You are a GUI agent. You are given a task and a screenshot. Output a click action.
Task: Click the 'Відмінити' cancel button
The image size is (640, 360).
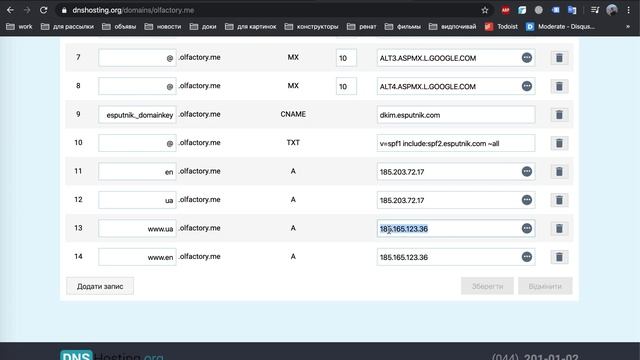point(545,286)
